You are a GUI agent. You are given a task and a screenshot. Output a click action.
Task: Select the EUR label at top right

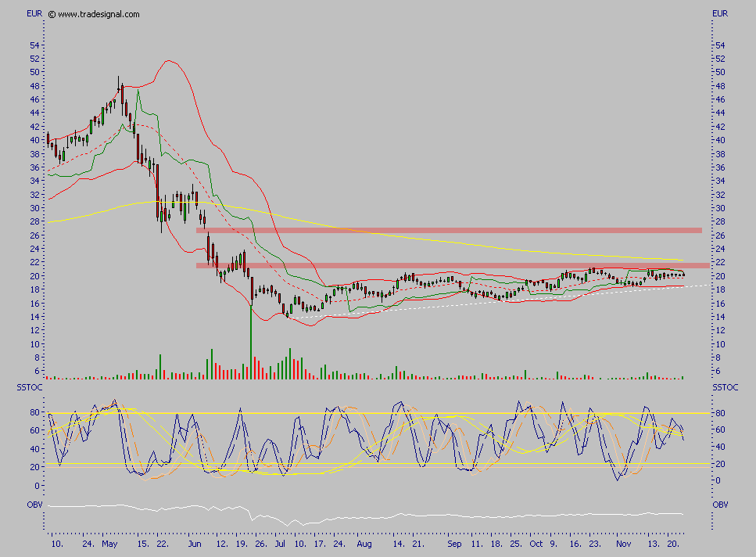tap(720, 13)
